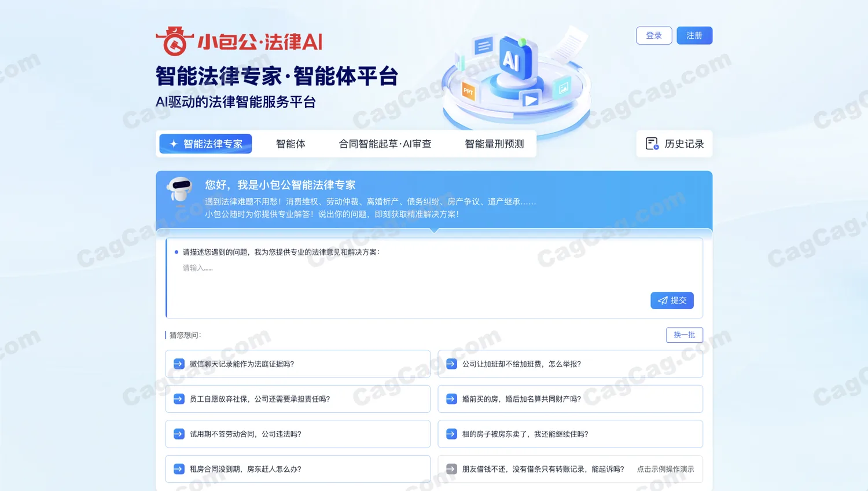Click grey arrow icon beside 朋友借钱不还
868x491 pixels.
point(451,469)
